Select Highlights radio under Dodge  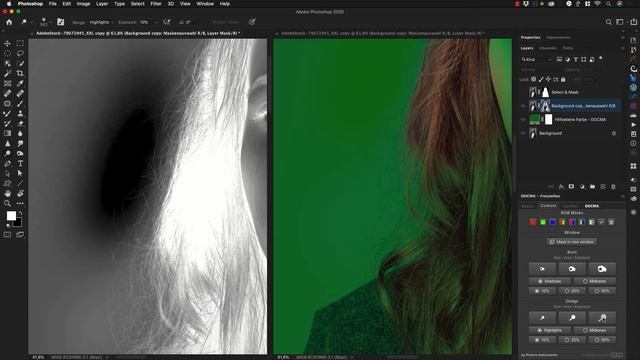click(x=549, y=330)
